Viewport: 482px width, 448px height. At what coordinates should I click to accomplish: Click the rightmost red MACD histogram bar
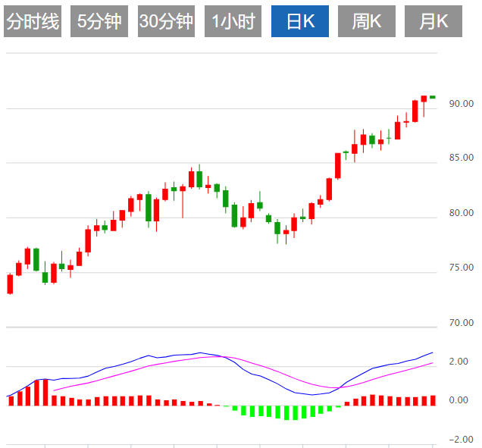click(433, 400)
